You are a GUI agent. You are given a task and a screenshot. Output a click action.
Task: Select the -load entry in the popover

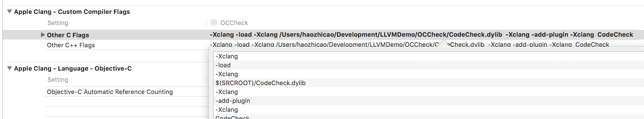[223, 65]
